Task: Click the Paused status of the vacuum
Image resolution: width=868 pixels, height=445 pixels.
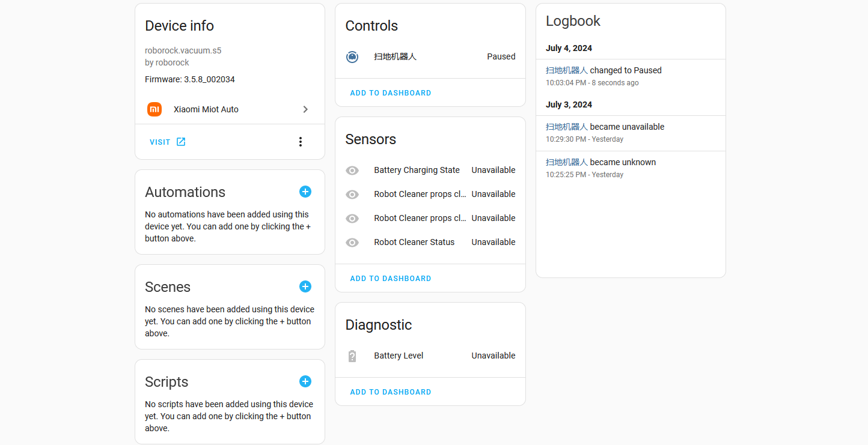Action: pyautogui.click(x=501, y=56)
